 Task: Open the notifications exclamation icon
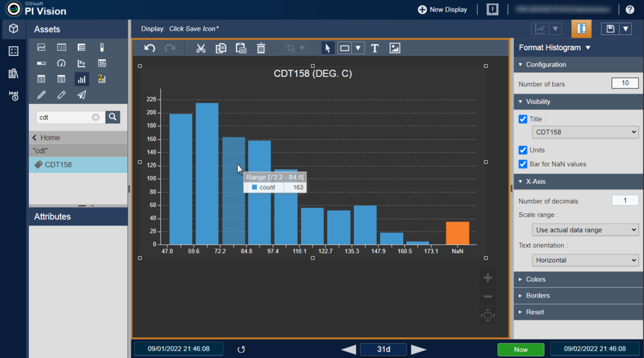(x=492, y=10)
